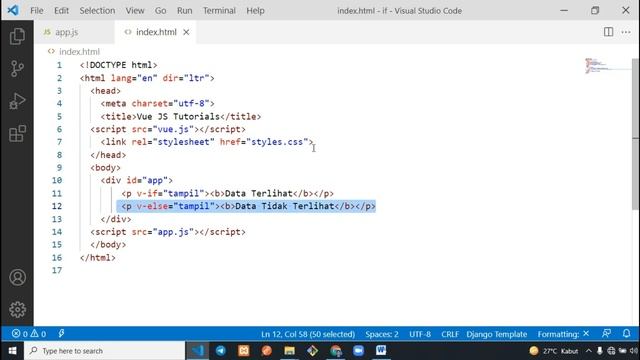Open the File menu
The height and width of the screenshot is (360, 640).
pos(37,11)
